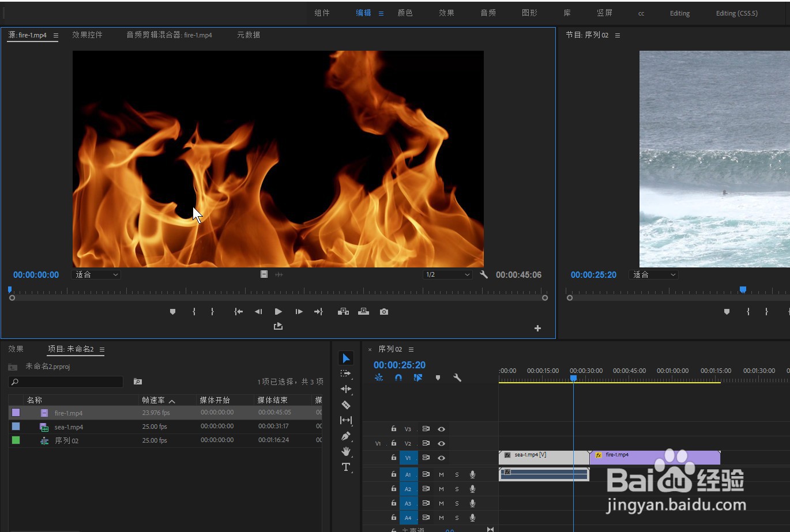Image resolution: width=790 pixels, height=532 pixels.
Task: Click the Program monitor add marker icon
Action: pos(727,312)
